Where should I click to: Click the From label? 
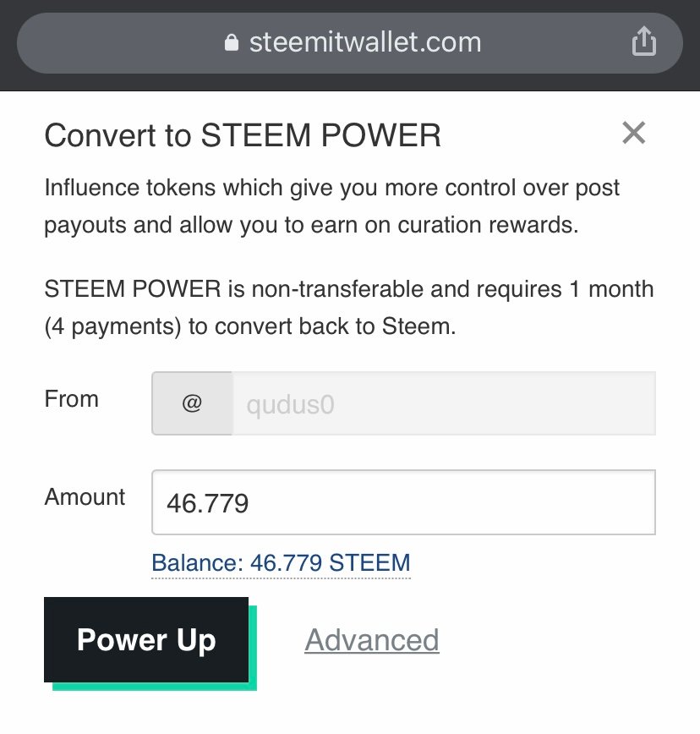(x=72, y=399)
